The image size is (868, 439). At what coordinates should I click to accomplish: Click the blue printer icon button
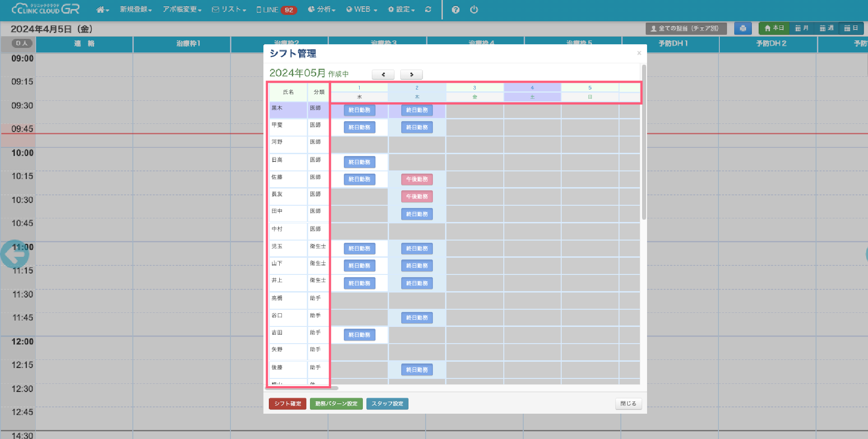click(x=743, y=28)
